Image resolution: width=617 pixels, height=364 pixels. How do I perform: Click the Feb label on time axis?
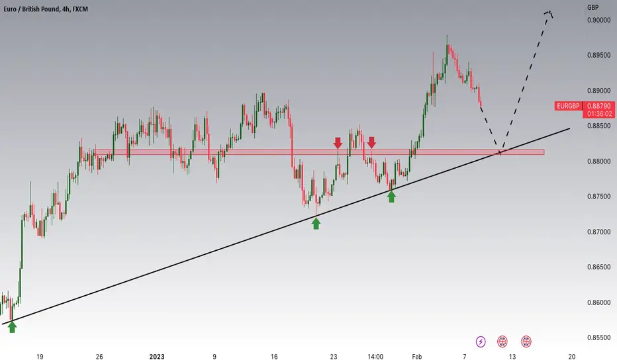pos(416,357)
